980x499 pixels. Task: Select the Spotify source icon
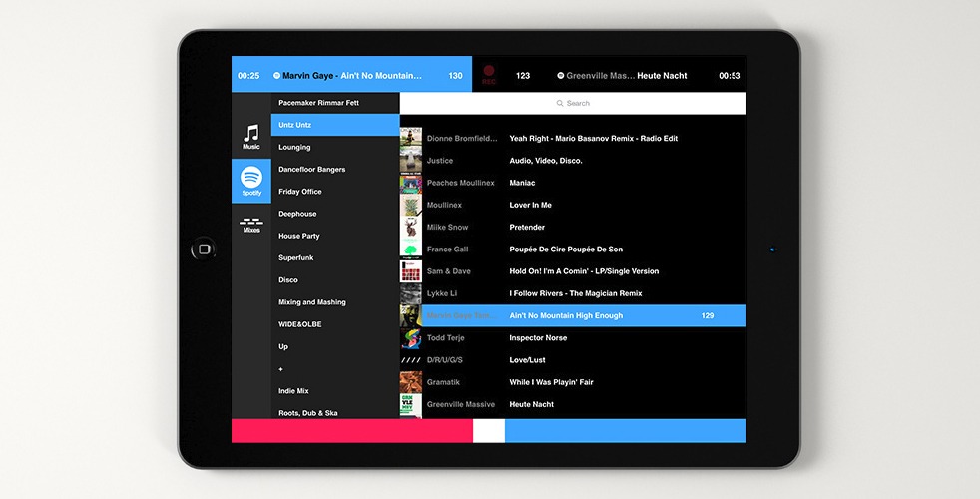[251, 181]
